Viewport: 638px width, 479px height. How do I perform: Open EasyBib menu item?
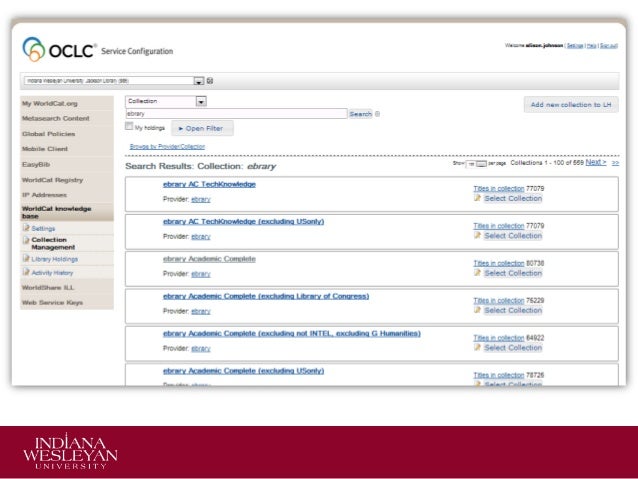tap(67, 164)
